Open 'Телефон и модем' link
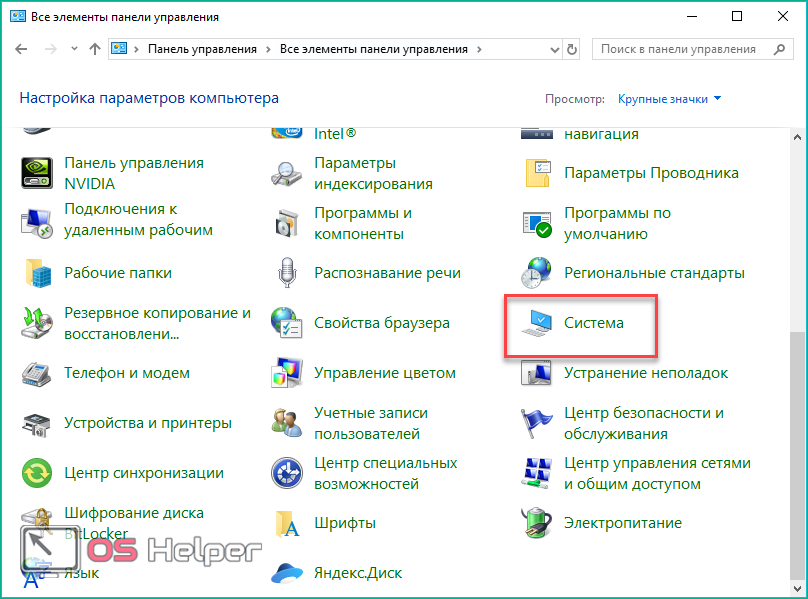Screen dimensions: 808x599 (x=127, y=373)
